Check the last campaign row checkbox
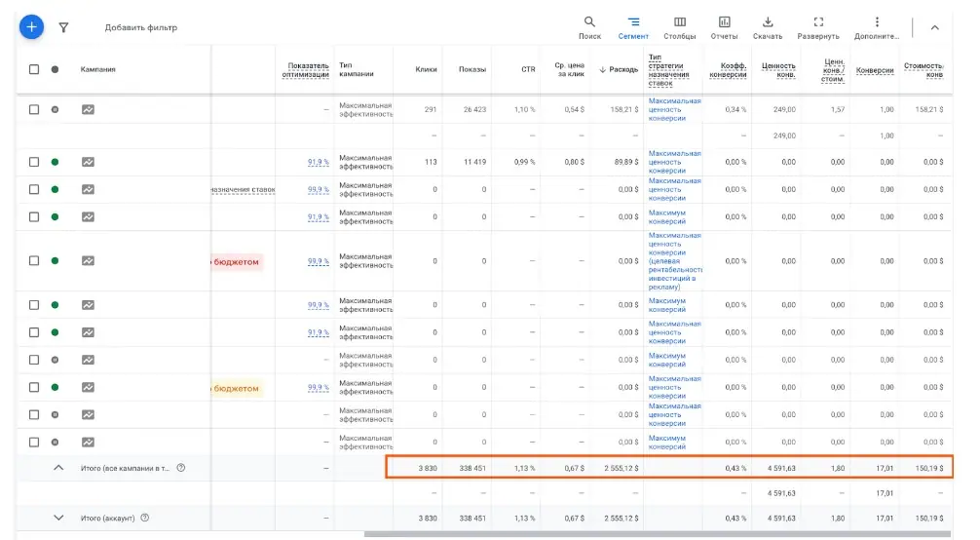Image resolution: width=980 pixels, height=540 pixels. [34, 442]
